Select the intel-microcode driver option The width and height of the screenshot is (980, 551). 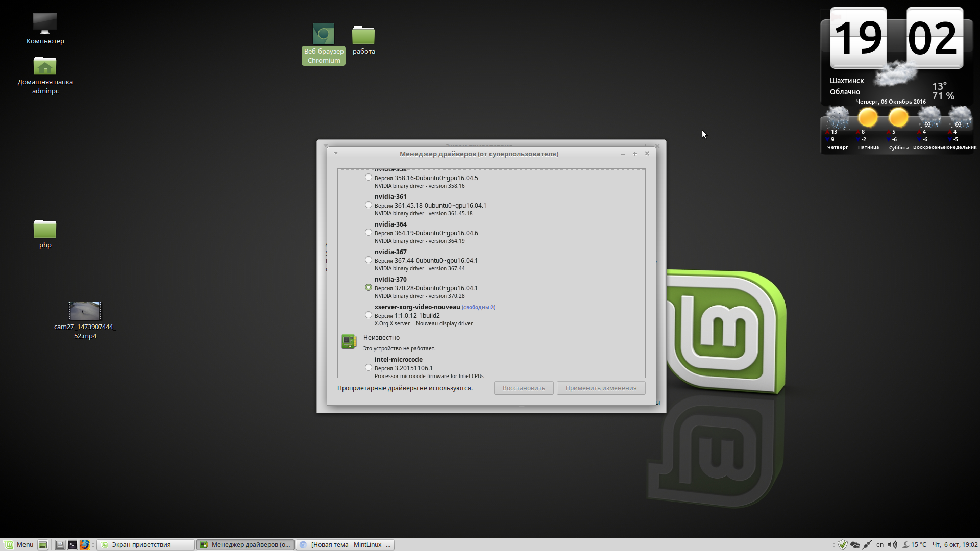click(369, 368)
